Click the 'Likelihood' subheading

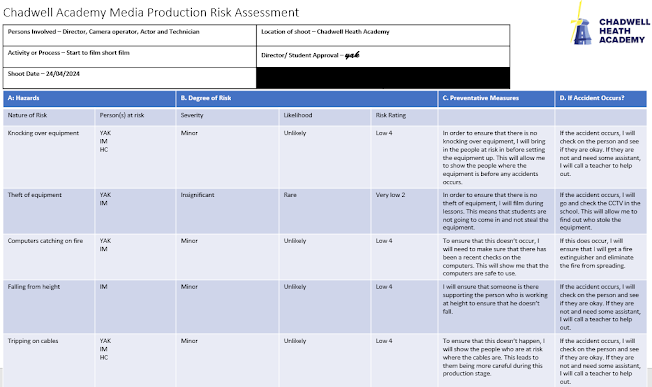pyautogui.click(x=298, y=115)
